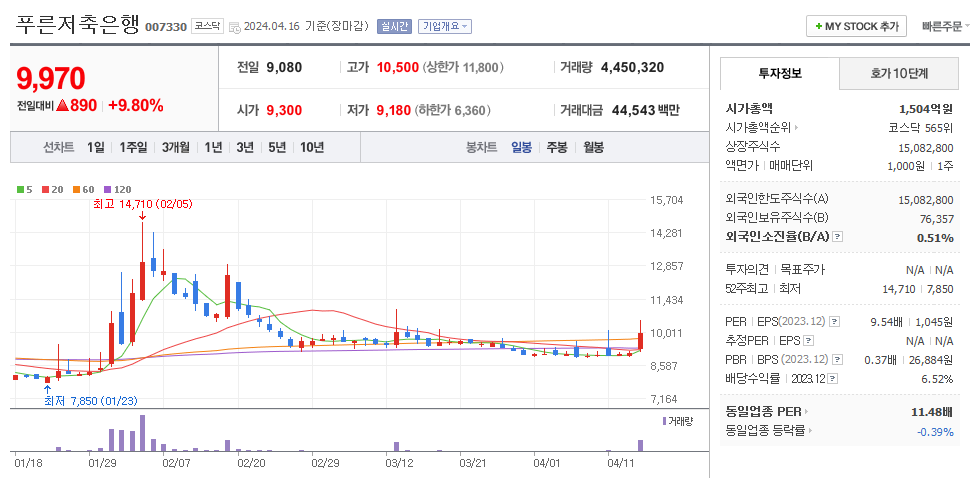The height and width of the screenshot is (478, 979).
Task: Click the purple 거래량 legend swatch
Action: click(664, 421)
